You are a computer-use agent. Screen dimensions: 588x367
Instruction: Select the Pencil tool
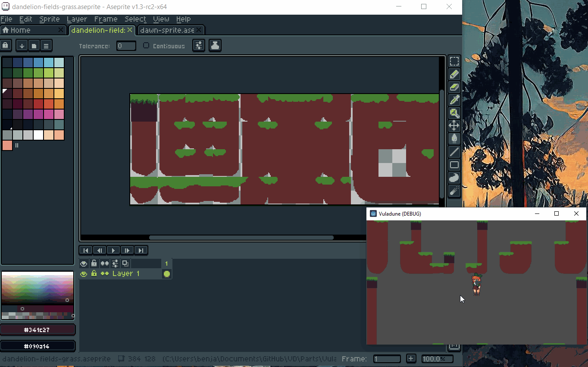point(454,74)
